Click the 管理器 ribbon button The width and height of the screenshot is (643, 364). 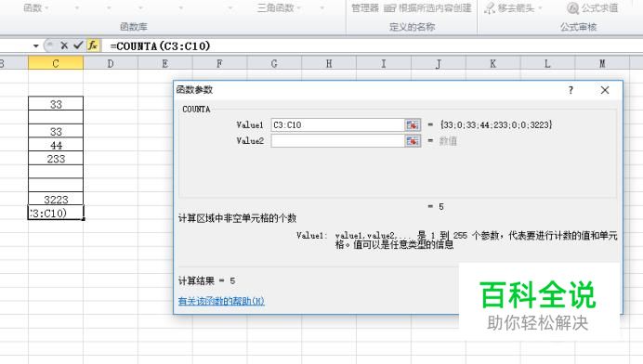[365, 7]
